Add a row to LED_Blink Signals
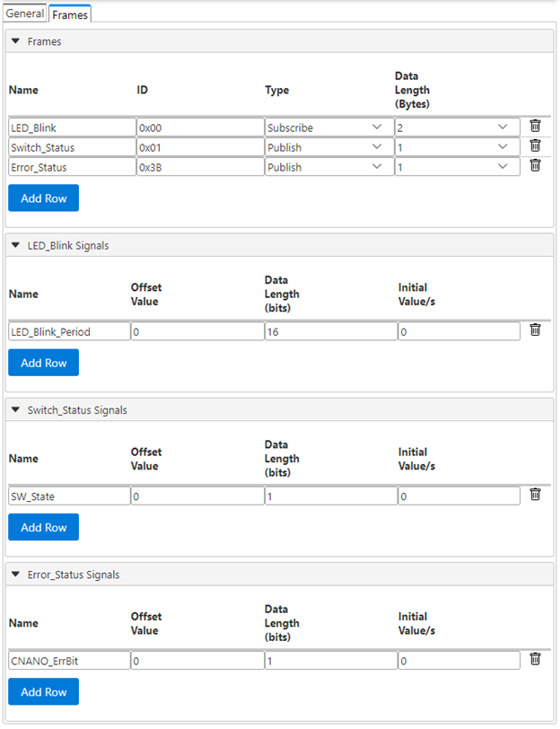Viewport: 560px width, 729px height. click(x=43, y=363)
